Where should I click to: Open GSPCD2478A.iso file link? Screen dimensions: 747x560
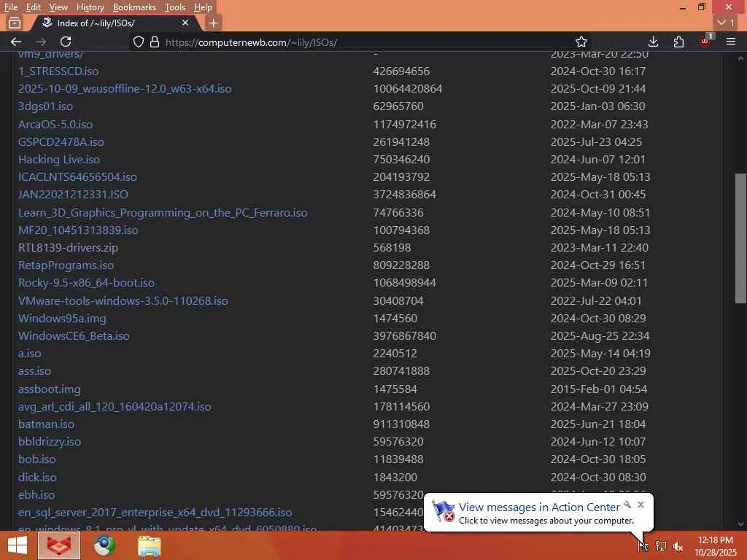[61, 142]
